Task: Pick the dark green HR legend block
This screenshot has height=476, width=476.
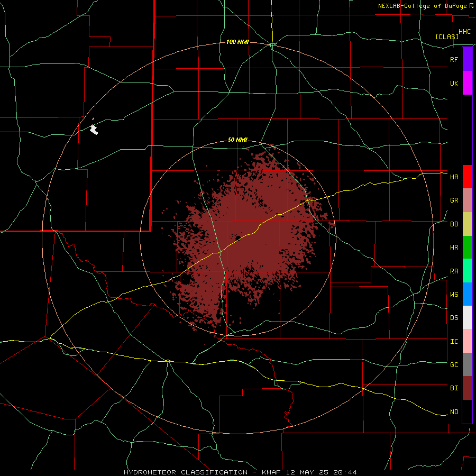Action: point(467,248)
